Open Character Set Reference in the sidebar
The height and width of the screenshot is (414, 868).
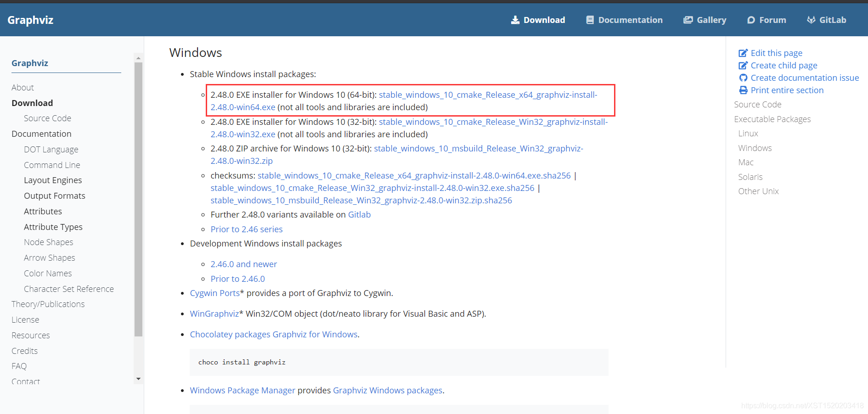point(69,289)
